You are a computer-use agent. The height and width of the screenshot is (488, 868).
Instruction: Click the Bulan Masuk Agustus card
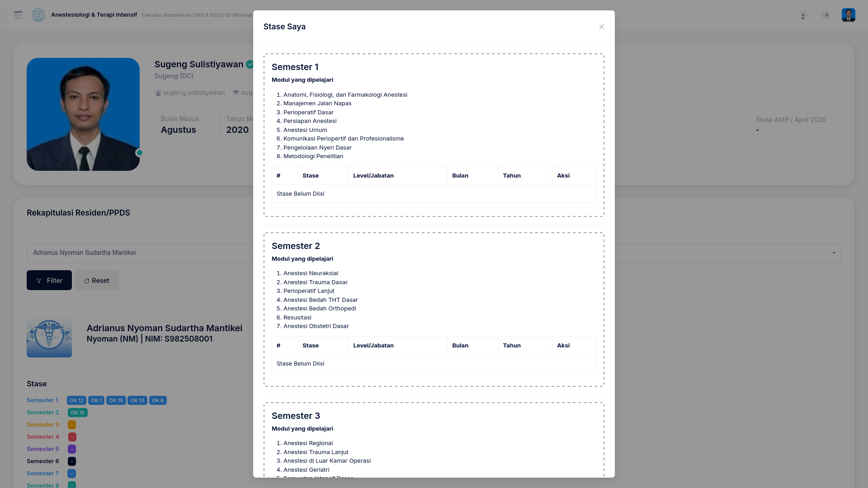click(x=183, y=125)
